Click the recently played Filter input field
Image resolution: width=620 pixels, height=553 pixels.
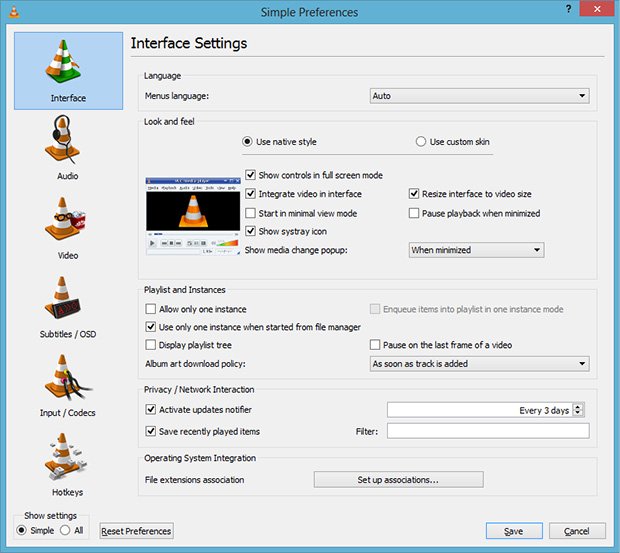(488, 431)
